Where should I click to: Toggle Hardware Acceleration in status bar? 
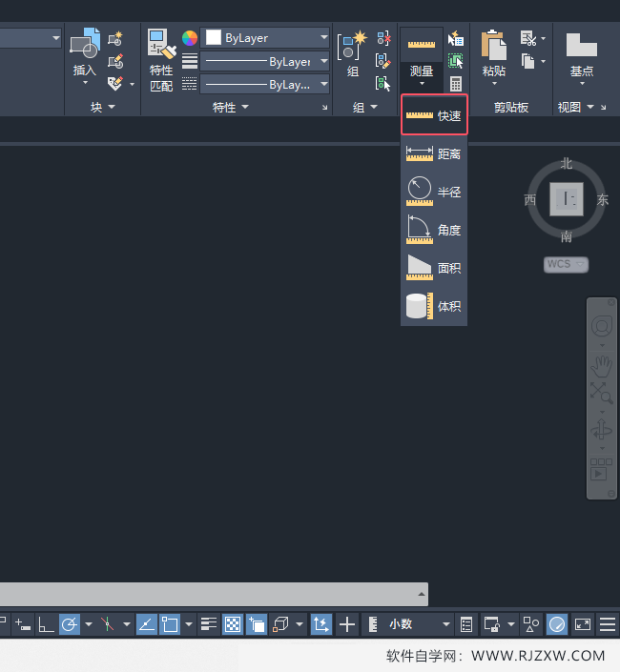tap(557, 624)
